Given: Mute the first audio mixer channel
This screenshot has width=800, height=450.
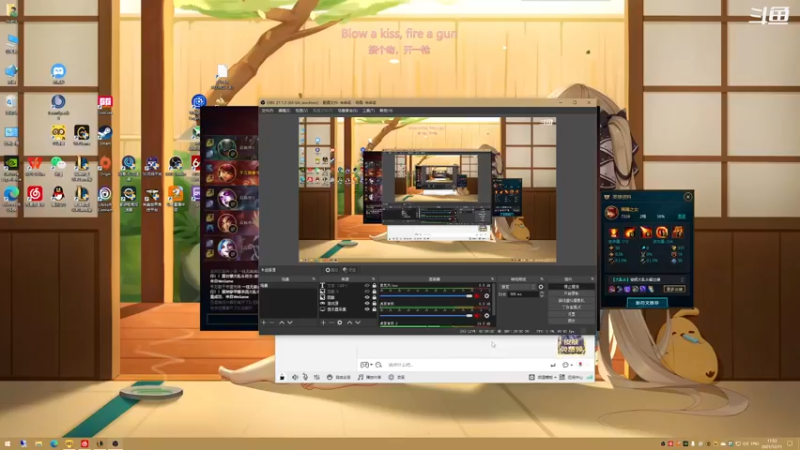Looking at the screenshot, I should (x=477, y=296).
